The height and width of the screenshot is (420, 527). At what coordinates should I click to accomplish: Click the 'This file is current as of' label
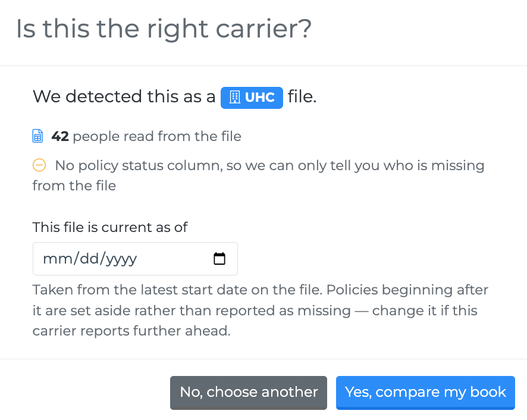[110, 227]
